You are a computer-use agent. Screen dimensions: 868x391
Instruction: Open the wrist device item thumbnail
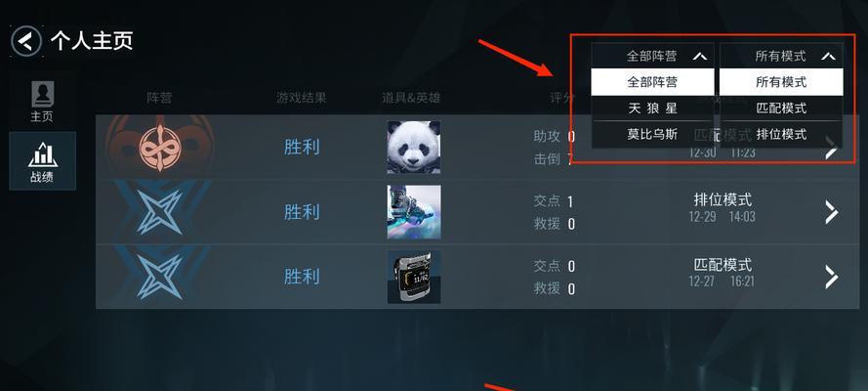(414, 277)
